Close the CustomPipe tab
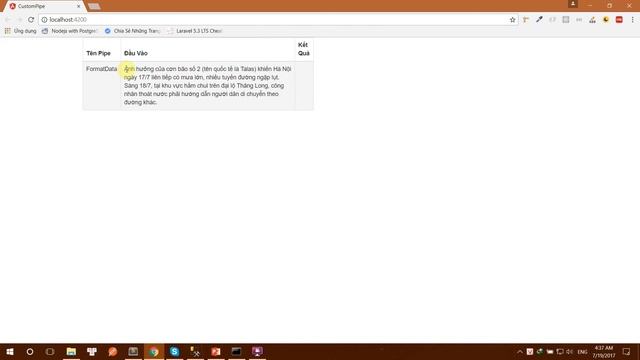Viewport: 640px width, 360px height. pos(78,6)
